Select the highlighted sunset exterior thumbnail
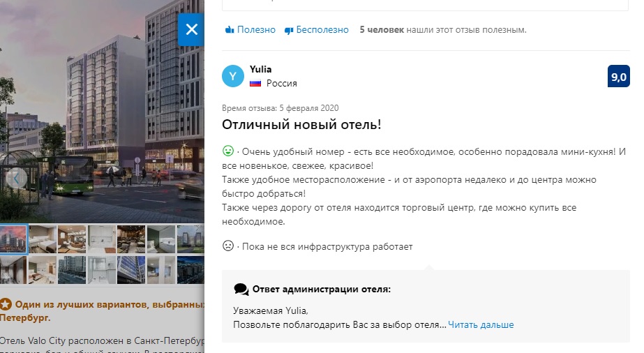The image size is (644, 353). click(13, 239)
